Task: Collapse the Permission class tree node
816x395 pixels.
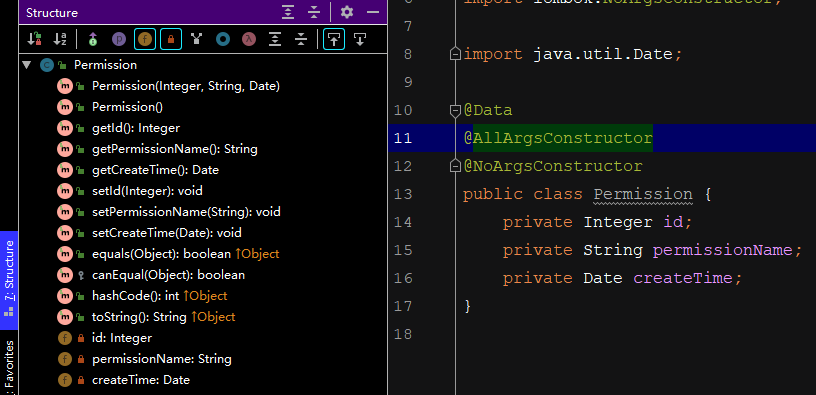Action: 27,65
